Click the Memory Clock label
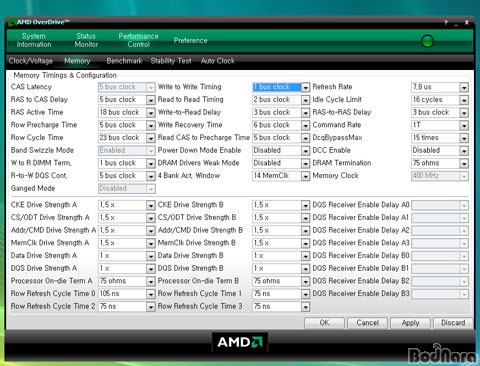This screenshot has width=480, height=366. point(335,175)
